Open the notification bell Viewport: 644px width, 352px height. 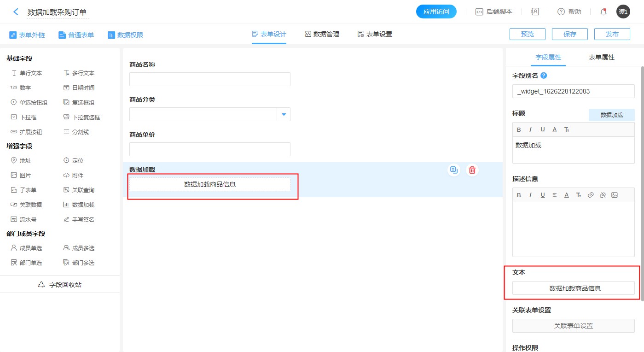point(603,12)
